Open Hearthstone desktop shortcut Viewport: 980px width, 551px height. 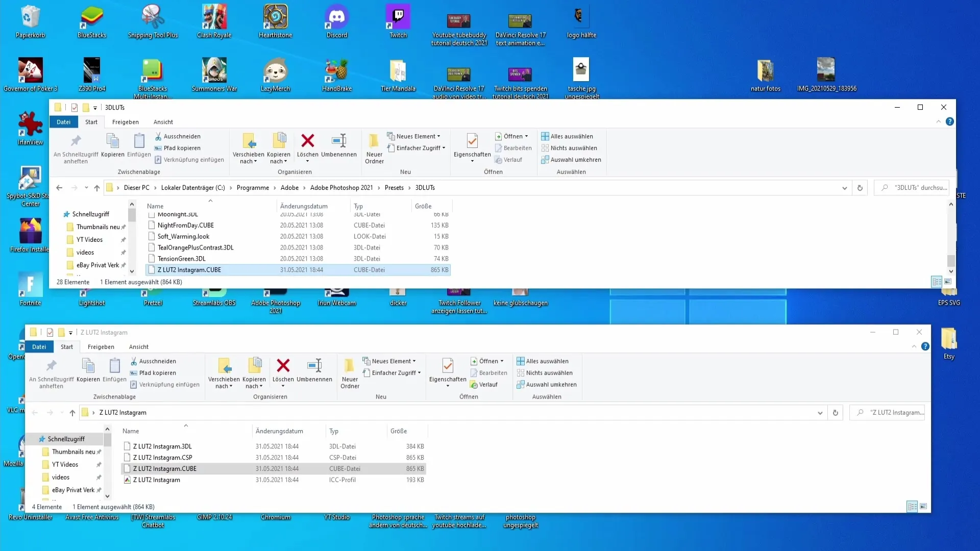click(x=276, y=21)
